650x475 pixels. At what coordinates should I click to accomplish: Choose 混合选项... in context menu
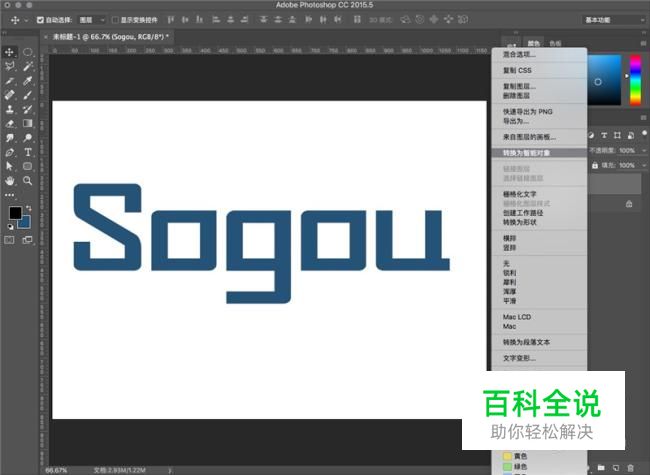(539, 54)
